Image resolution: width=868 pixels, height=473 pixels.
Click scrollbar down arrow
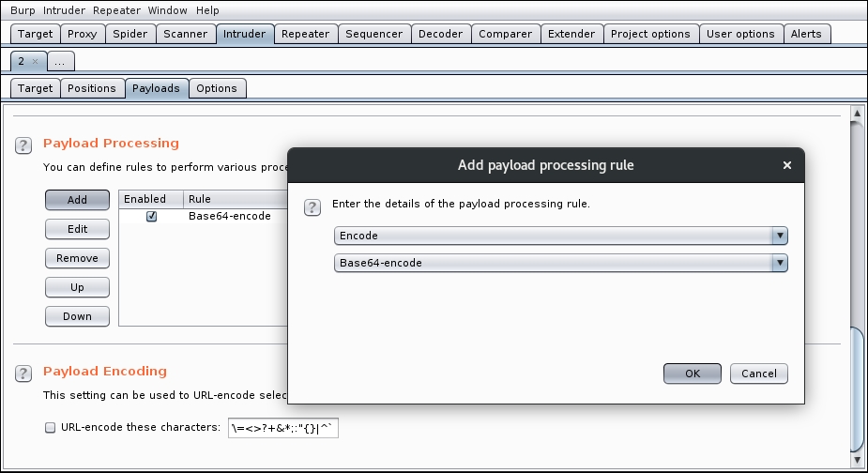pos(857,460)
